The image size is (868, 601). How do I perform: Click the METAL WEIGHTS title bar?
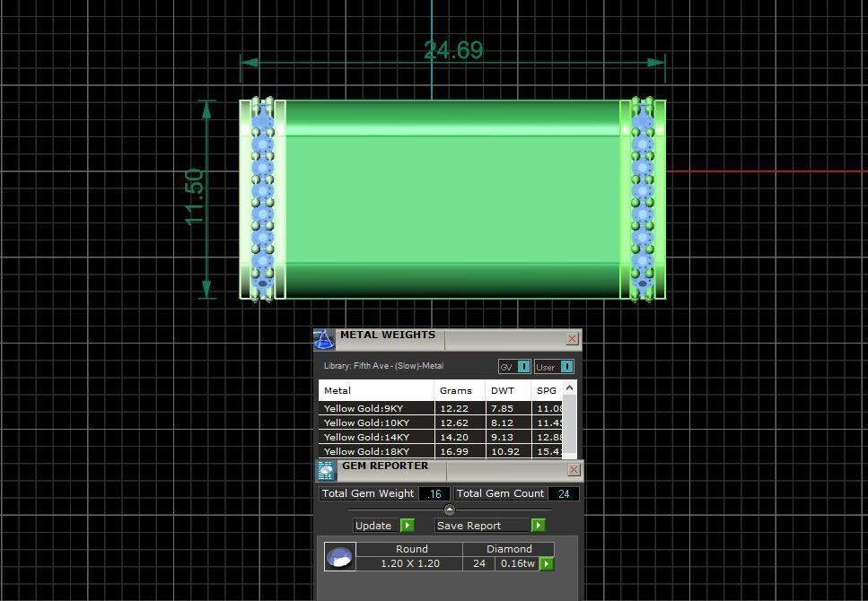tap(448, 339)
